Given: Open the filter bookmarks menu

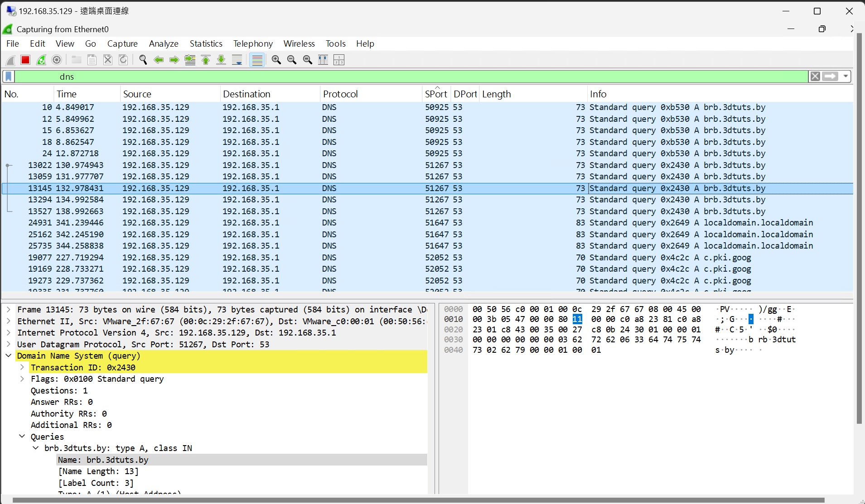Looking at the screenshot, I should click(8, 76).
